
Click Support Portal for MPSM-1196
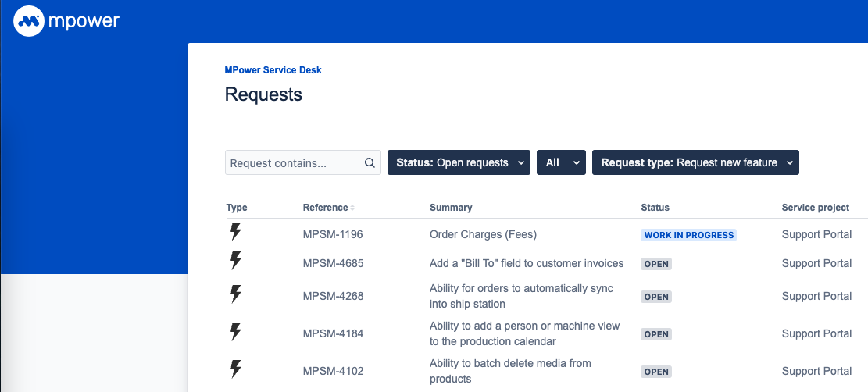tap(816, 234)
